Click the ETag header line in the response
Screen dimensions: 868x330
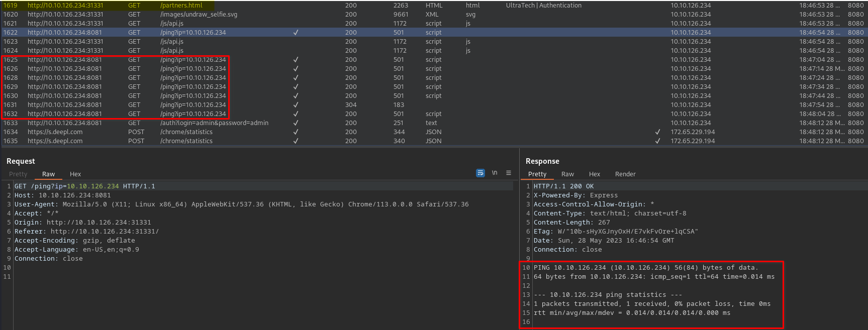coord(615,232)
